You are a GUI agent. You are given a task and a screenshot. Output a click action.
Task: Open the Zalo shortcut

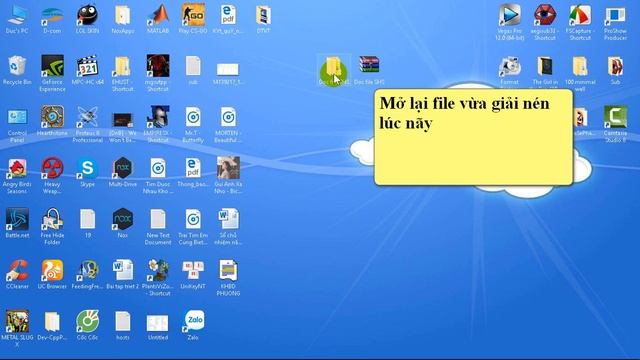tap(193, 326)
